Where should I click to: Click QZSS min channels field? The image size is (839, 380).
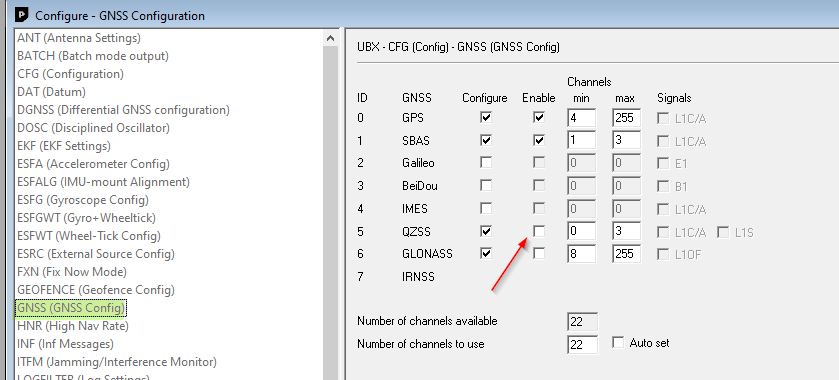pyautogui.click(x=582, y=231)
